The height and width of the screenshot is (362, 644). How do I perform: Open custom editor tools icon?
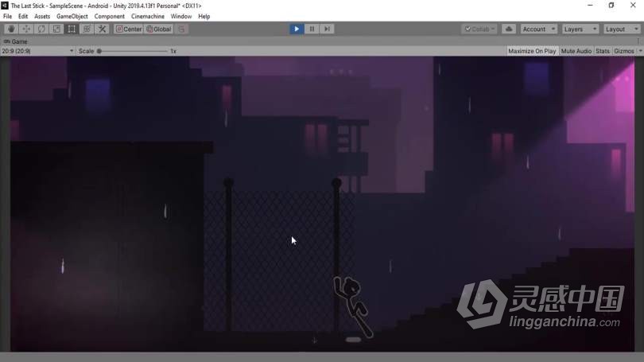click(103, 29)
